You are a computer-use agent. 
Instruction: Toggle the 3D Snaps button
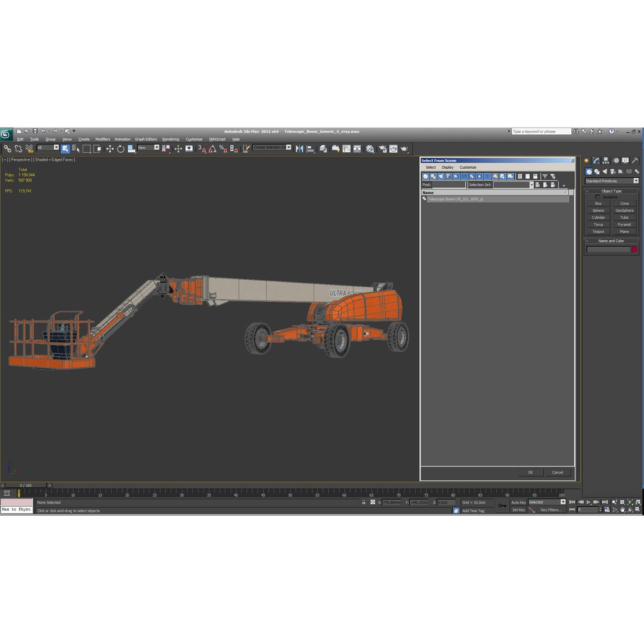pos(202,148)
